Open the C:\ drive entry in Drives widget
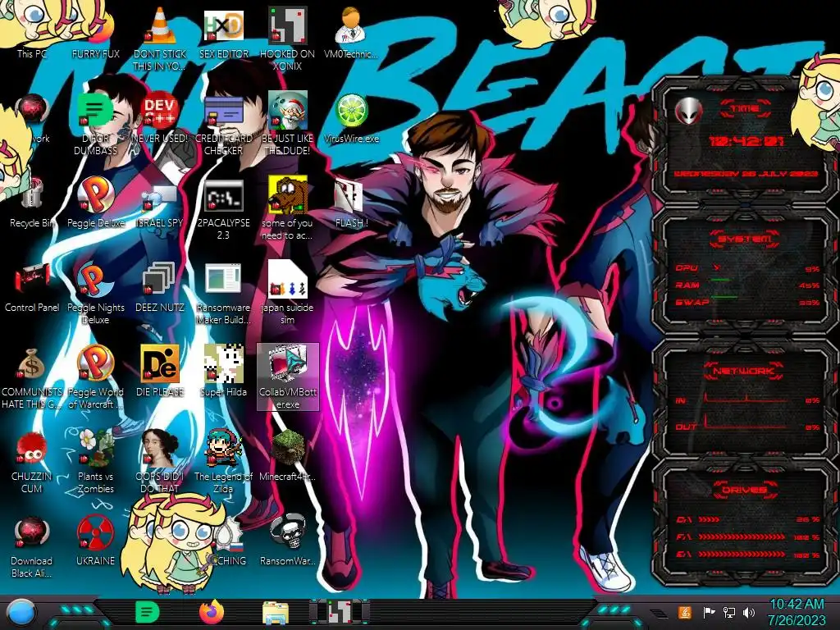Screen dimensions: 840x630 tap(748, 519)
